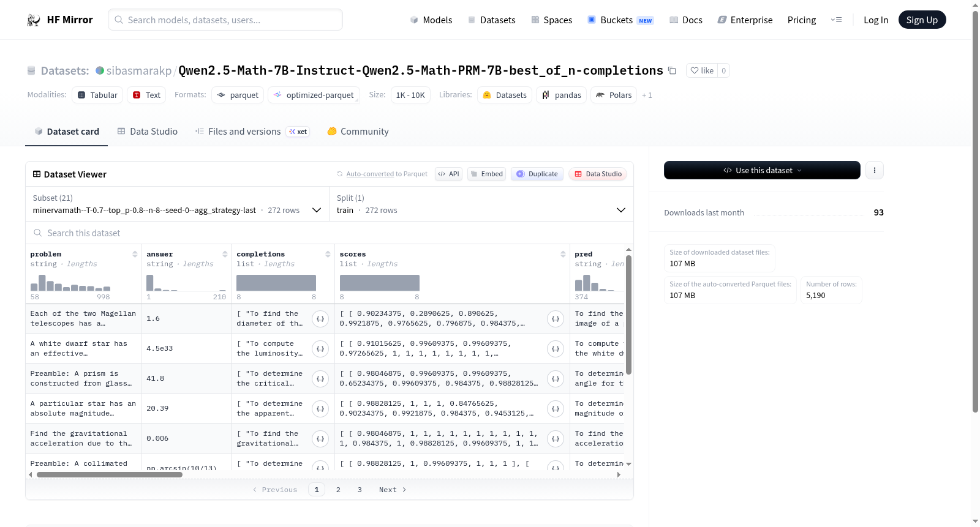Open Buckets in the navigation

click(x=621, y=20)
